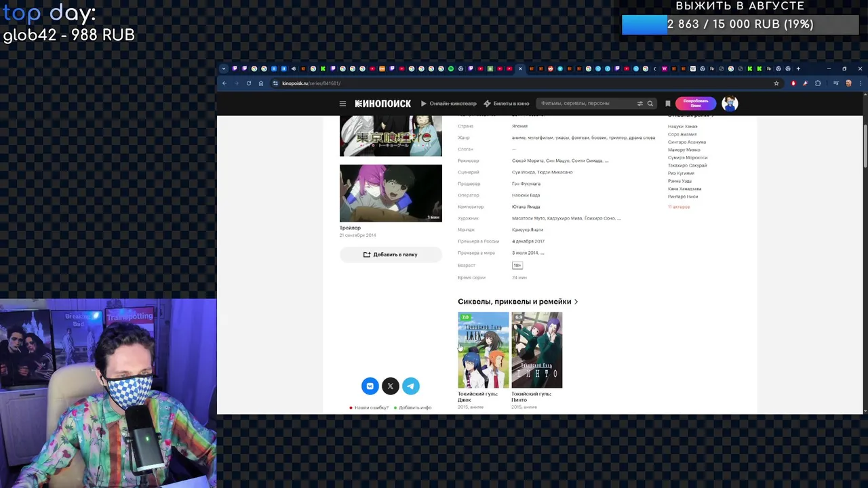Share via Telegram icon
The height and width of the screenshot is (488, 868).
click(x=410, y=386)
